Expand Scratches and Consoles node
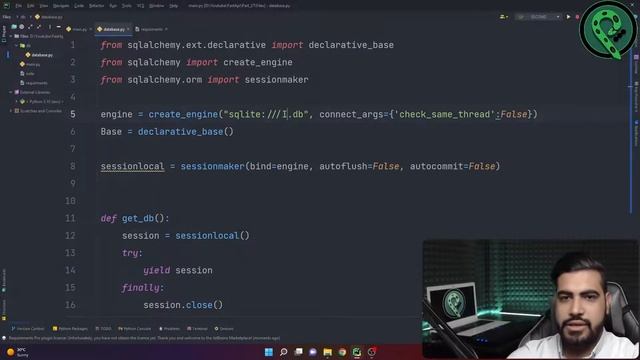Viewport: 640px width, 360px height. point(11,111)
